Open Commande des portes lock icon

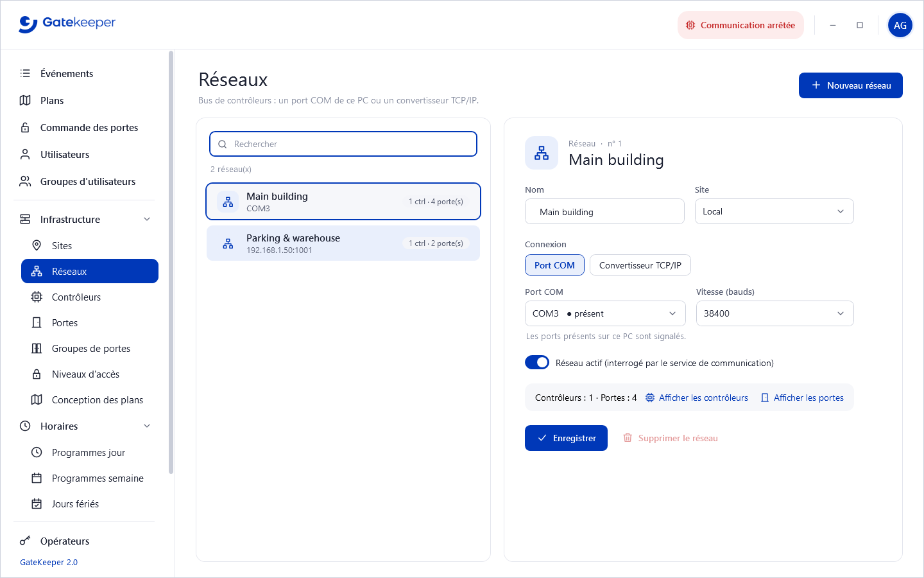click(25, 127)
